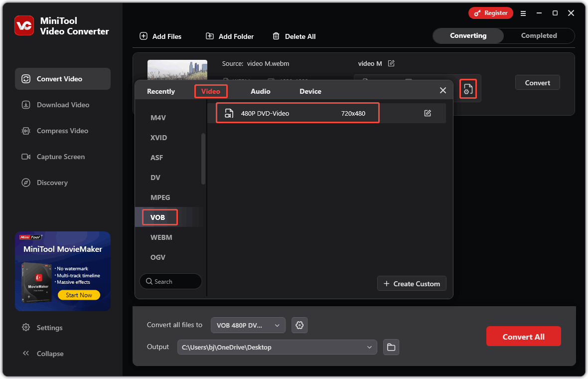Select the Device tab in format popup
Viewport: 588px width, 379px height.
(x=310, y=91)
